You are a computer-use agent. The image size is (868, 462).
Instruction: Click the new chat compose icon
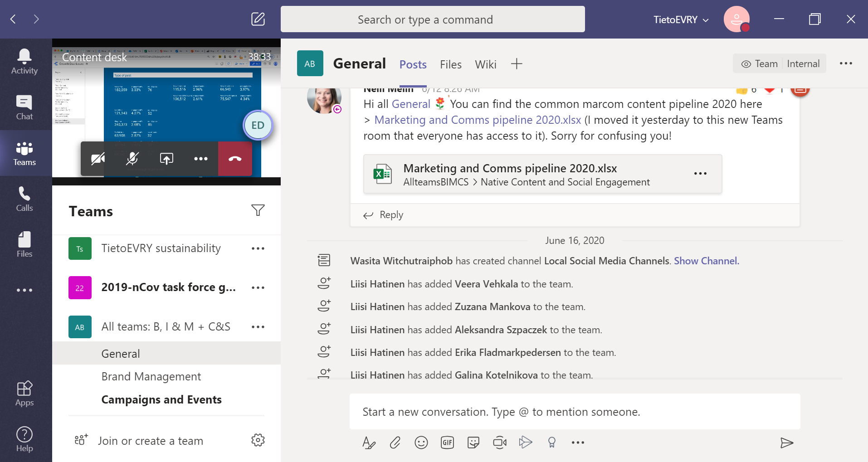258,19
